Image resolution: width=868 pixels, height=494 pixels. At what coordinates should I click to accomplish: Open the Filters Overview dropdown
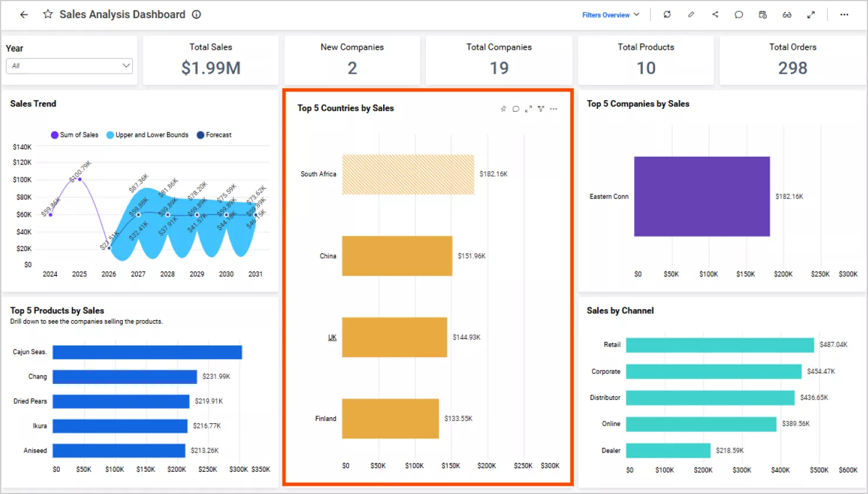pyautogui.click(x=611, y=15)
